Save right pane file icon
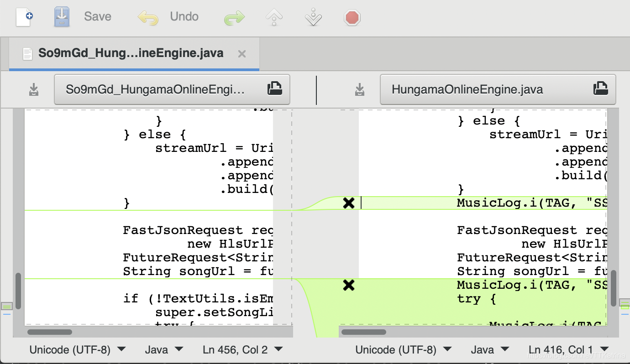 pyautogui.click(x=360, y=89)
